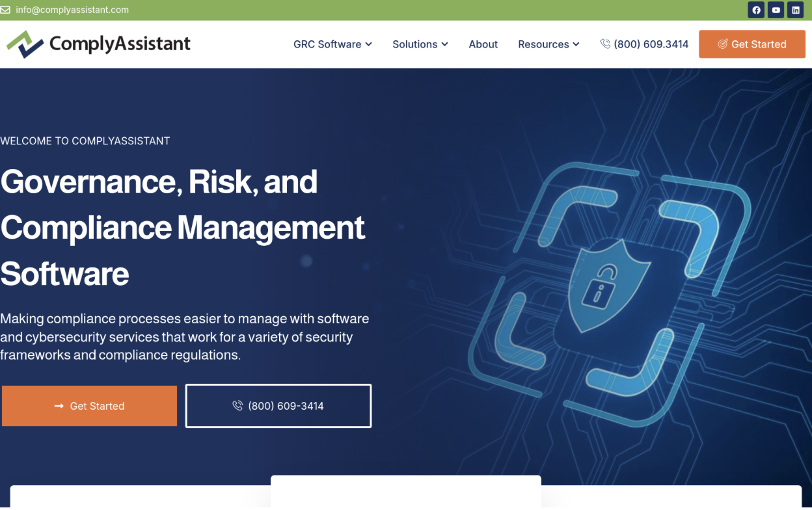Click the phone icon in hero call button
The width and height of the screenshot is (812, 510).
(237, 406)
